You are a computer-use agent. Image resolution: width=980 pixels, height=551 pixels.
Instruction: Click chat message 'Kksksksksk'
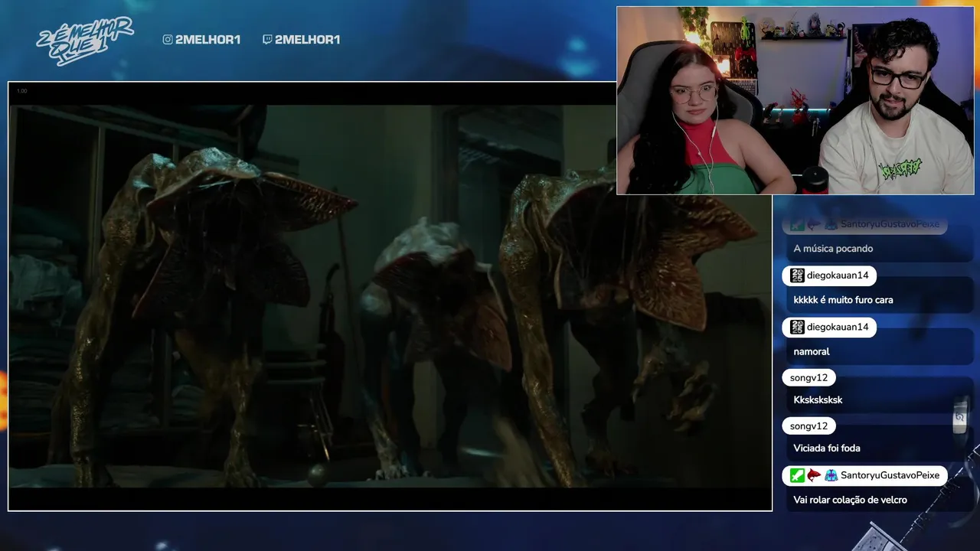point(818,399)
